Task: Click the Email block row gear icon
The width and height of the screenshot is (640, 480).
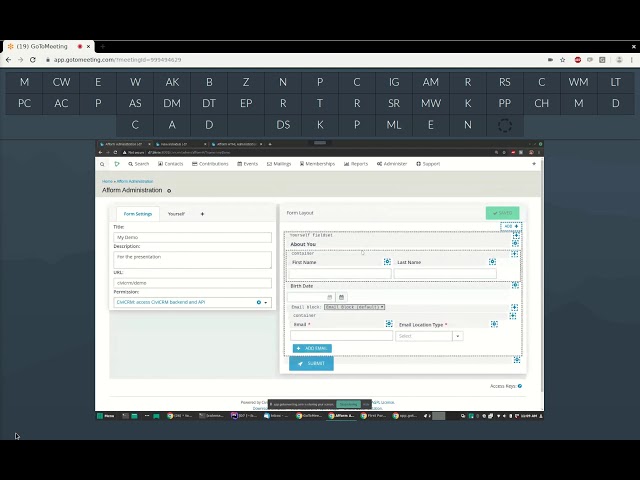Action: 514,307
